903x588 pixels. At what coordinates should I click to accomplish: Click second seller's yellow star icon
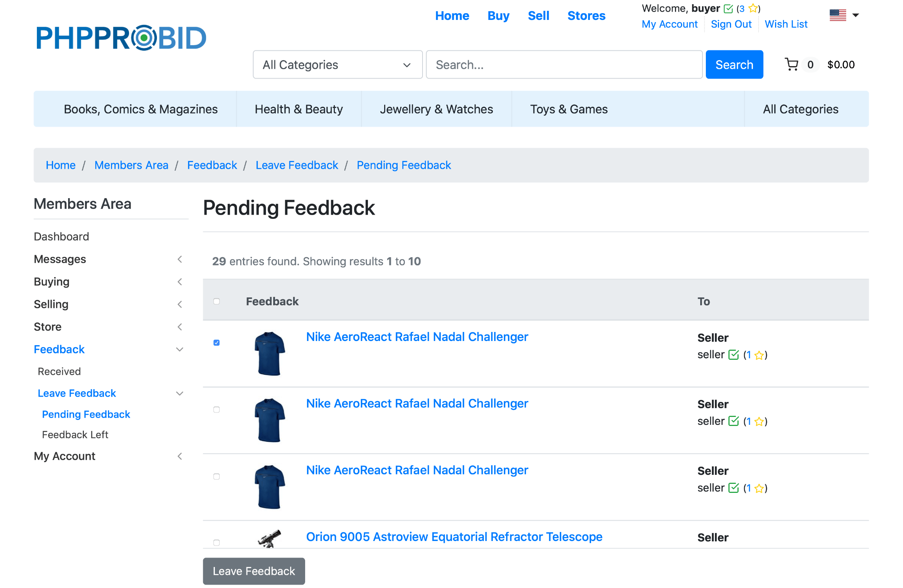759,421
